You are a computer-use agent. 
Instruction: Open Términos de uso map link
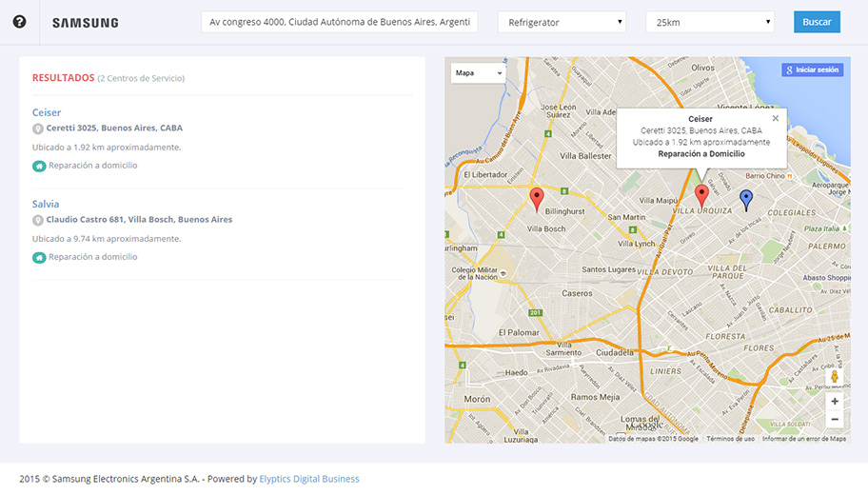pyautogui.click(x=730, y=439)
